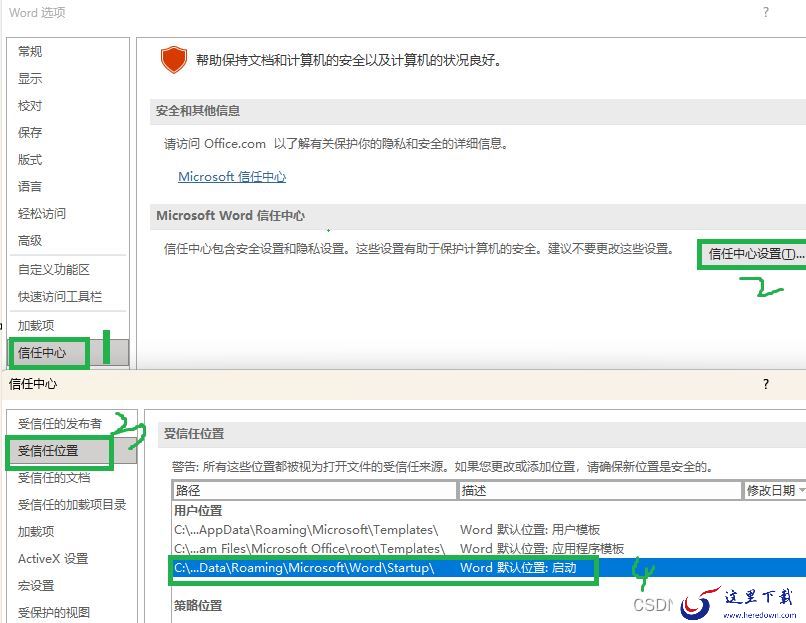Image resolution: width=806 pixels, height=623 pixels.
Task: Click the 用户位置 group heading
Action: click(x=198, y=511)
